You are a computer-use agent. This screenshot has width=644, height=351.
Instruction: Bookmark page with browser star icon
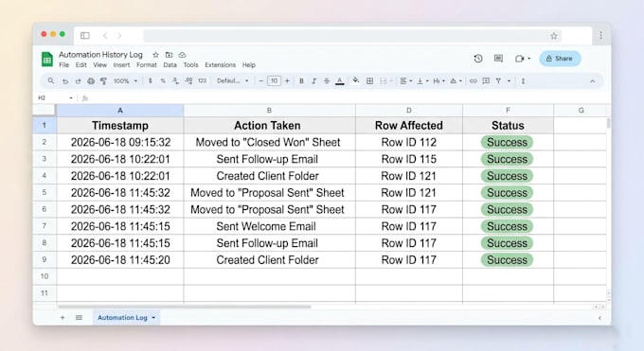point(554,36)
